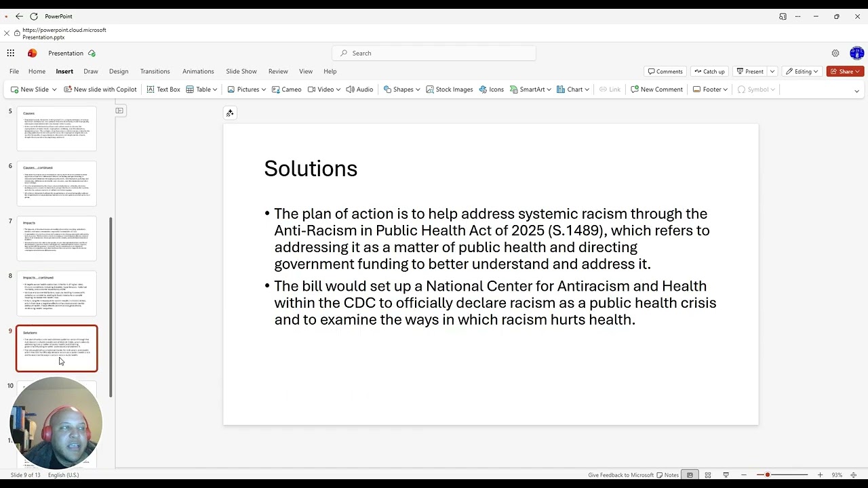868x488 pixels.
Task: Open the File menu
Action: pos(14,71)
